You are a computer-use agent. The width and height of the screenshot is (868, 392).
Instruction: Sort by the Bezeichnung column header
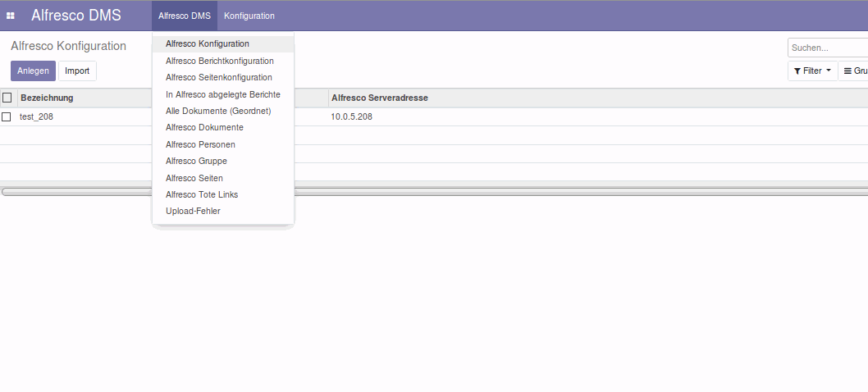tap(47, 98)
